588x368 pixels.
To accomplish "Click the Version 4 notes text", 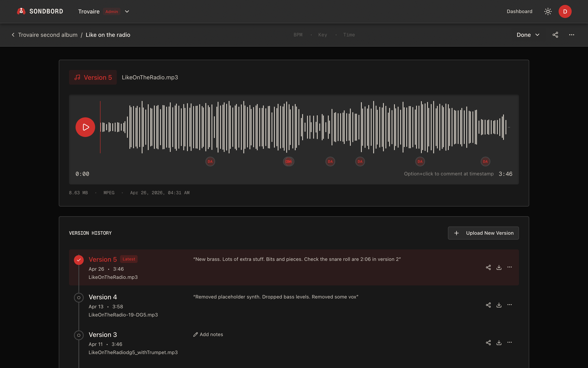I will [276, 297].
